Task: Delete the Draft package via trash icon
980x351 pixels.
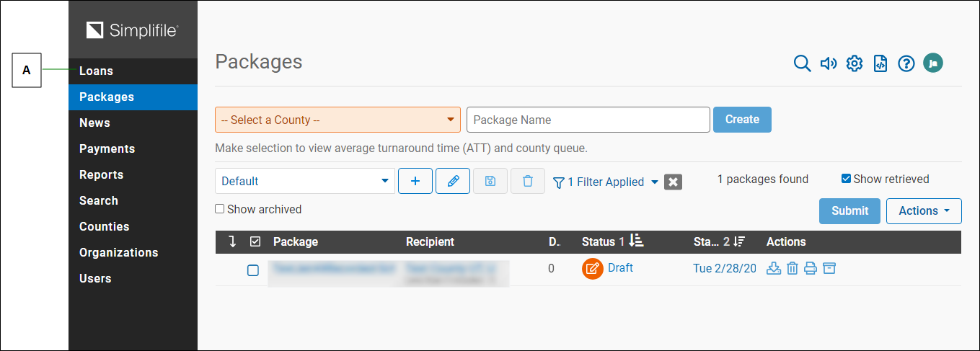Action: click(793, 268)
